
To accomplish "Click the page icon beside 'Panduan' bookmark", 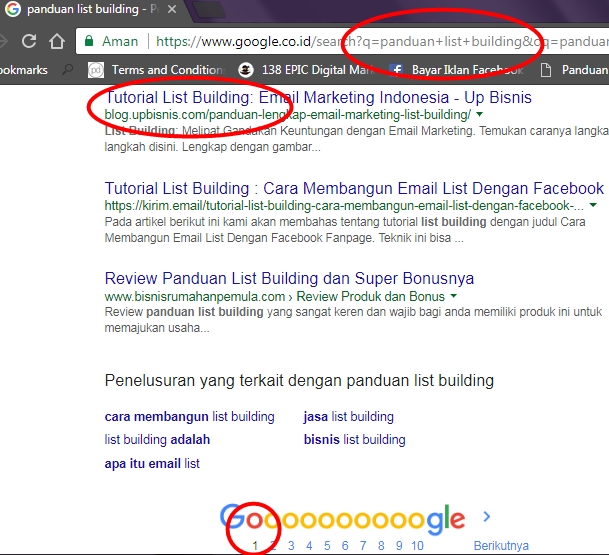I will coord(546,70).
